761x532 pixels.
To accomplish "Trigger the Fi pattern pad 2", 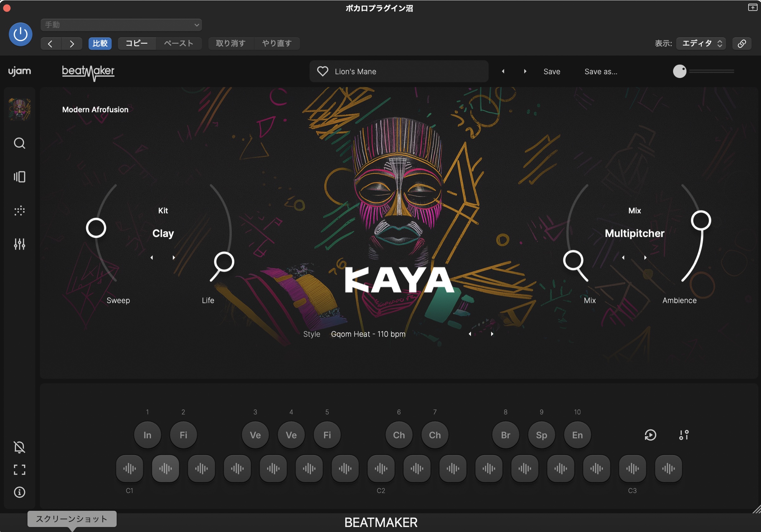I will click(183, 435).
